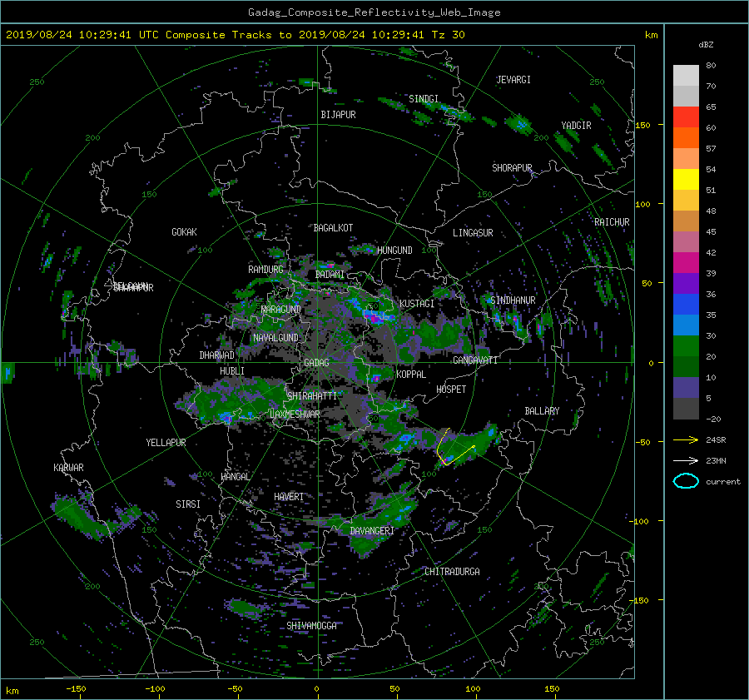The image size is (749, 700).
Task: Select the bright green 20–30 dBZ swatch
Action: [x=686, y=345]
